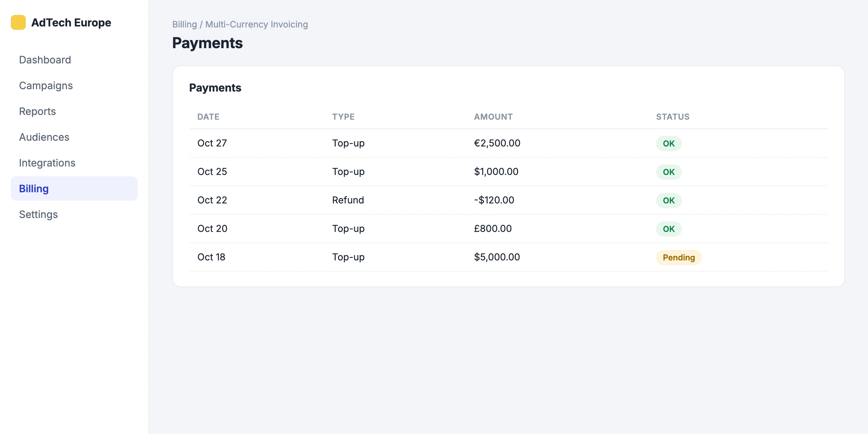Image resolution: width=868 pixels, height=434 pixels.
Task: Click the Multi-Currency Invoicing breadcrumb
Action: 257,24
